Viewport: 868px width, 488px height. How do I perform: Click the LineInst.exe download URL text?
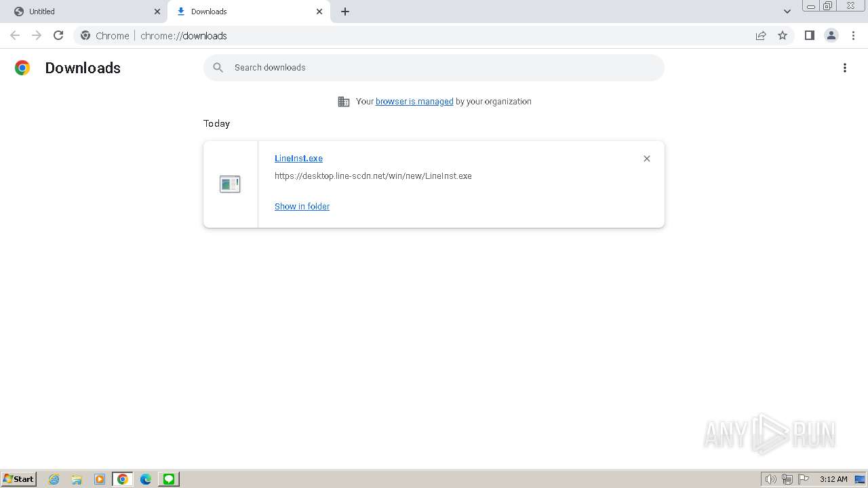tap(373, 176)
